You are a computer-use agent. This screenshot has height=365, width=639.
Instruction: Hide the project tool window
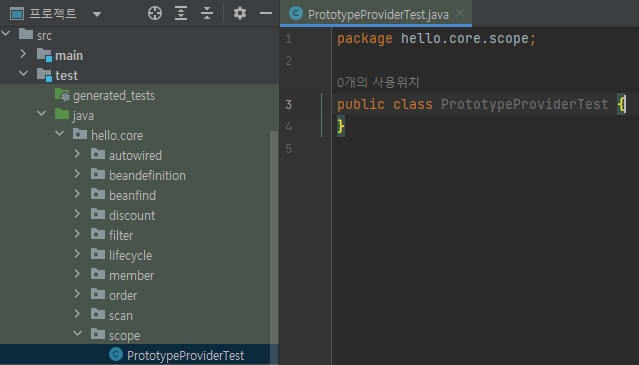tap(266, 13)
